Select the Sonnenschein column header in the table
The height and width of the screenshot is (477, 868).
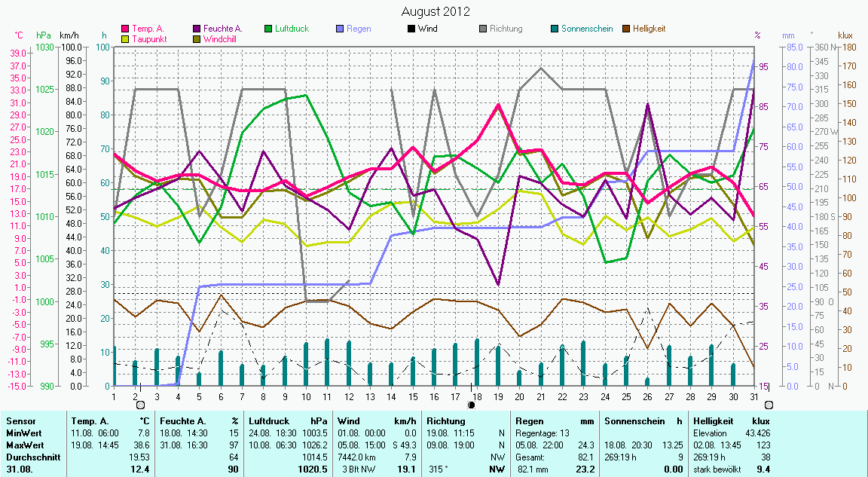point(633,421)
